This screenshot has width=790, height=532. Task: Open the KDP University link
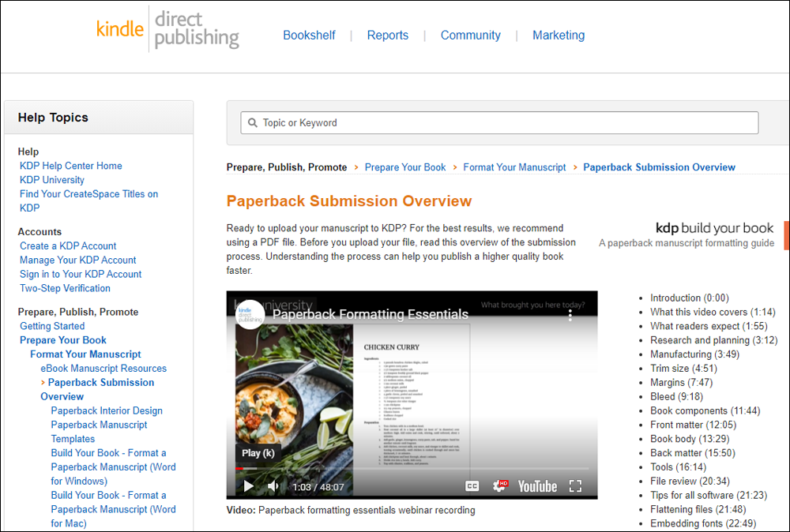coord(52,180)
